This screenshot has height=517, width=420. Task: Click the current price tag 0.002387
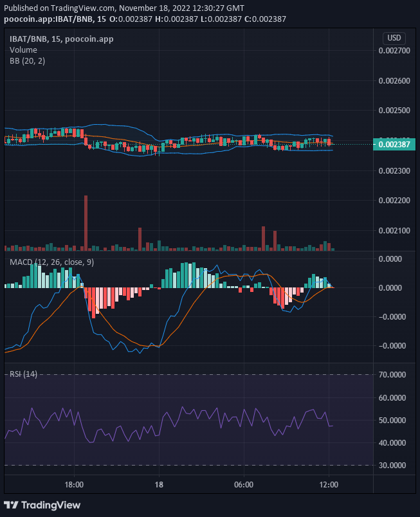(394, 145)
